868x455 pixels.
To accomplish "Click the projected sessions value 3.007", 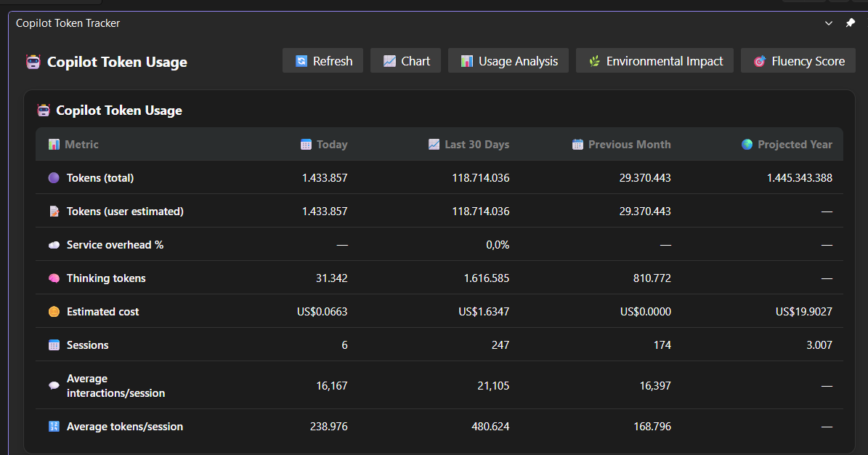I will tap(819, 345).
